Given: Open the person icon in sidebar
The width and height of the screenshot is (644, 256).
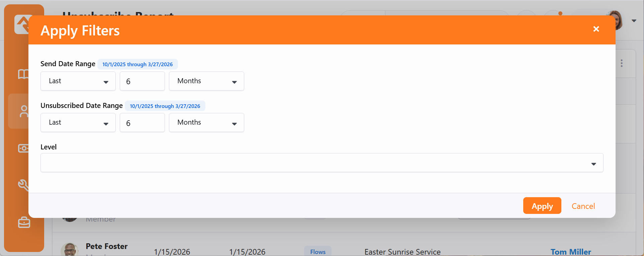Looking at the screenshot, I should tap(23, 111).
